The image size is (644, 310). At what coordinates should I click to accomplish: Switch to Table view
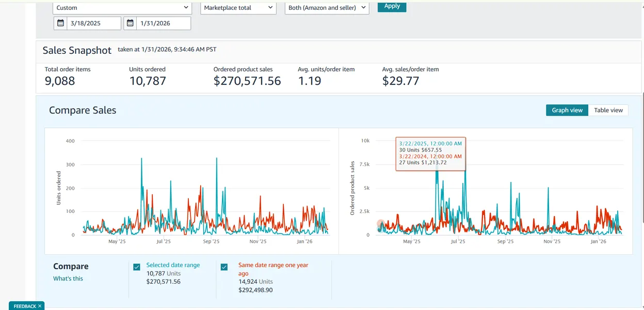pyautogui.click(x=608, y=110)
